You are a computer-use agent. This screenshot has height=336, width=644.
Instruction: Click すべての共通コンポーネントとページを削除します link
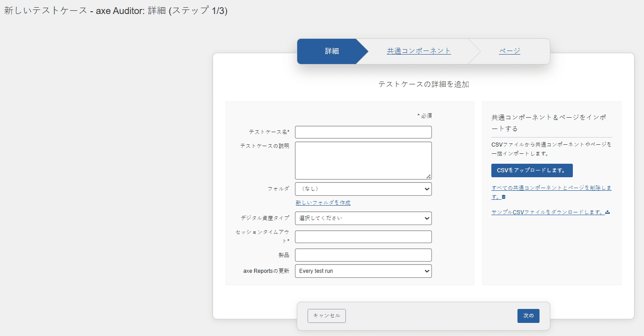[x=551, y=188]
